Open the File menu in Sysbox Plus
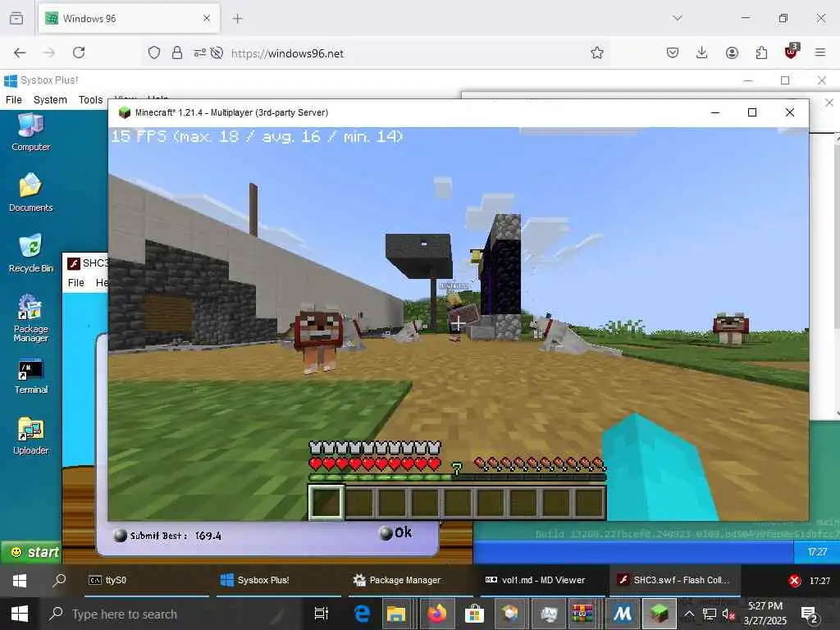Image resolution: width=840 pixels, height=630 pixels. [13, 99]
